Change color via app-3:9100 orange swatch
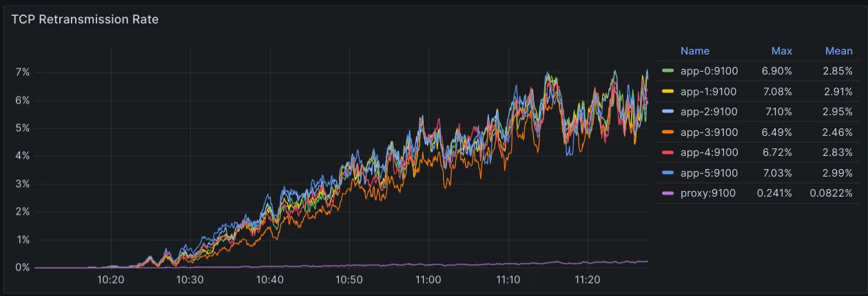 [668, 132]
